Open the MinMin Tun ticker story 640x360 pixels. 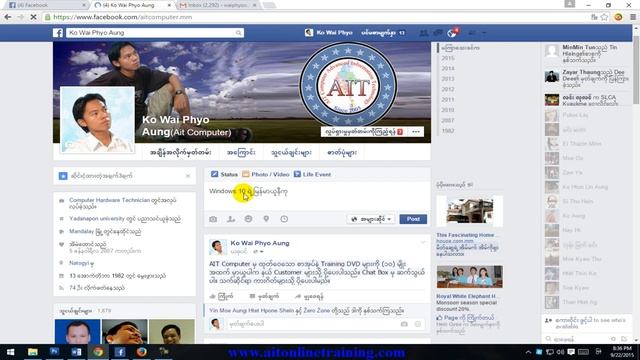point(587,53)
